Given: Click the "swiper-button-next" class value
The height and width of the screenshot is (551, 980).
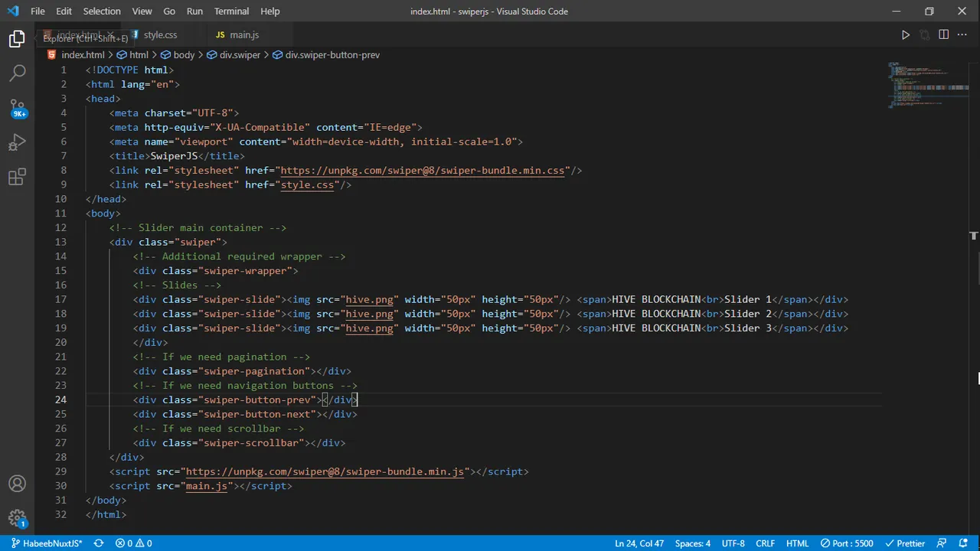Looking at the screenshot, I should 256,414.
